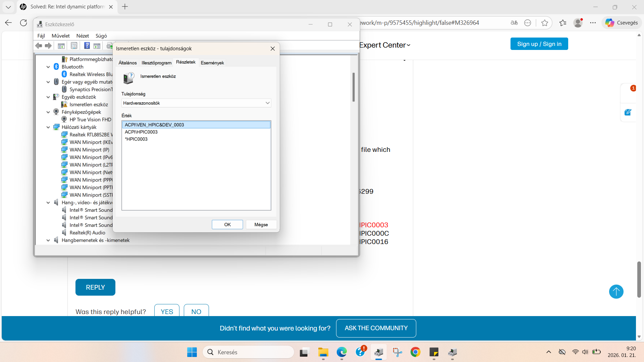Open the Snipping Tool taskbar icon
Screen dimensions: 644x362
[397, 352]
